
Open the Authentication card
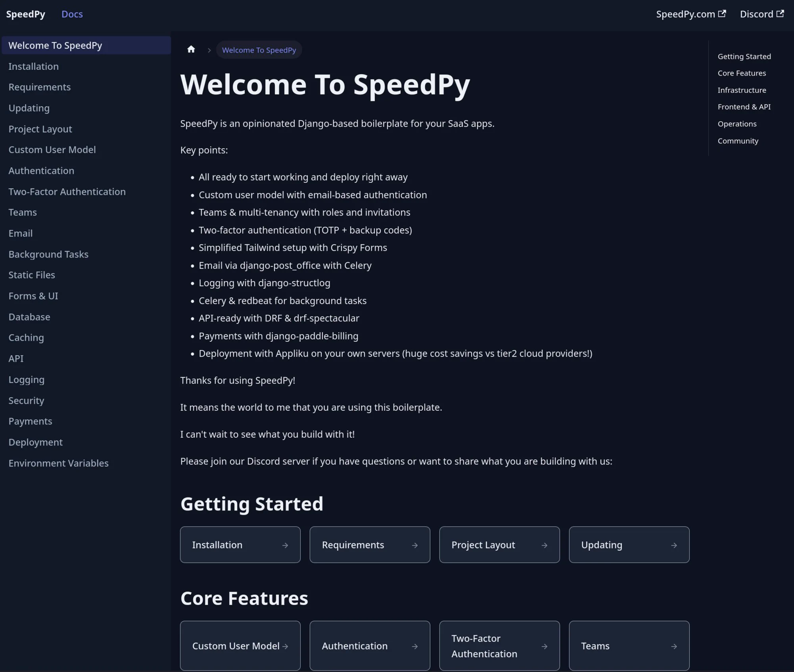coord(370,646)
